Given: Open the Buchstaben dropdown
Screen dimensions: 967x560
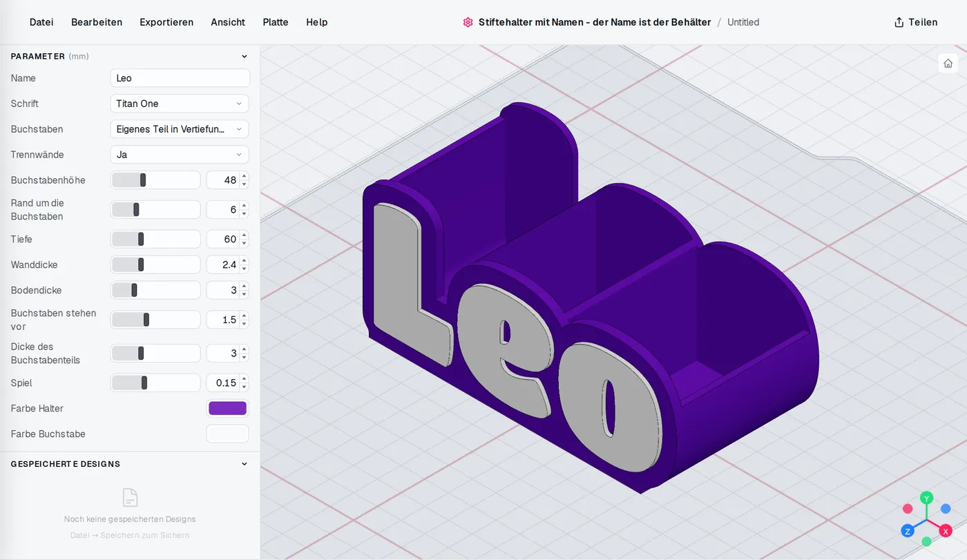Looking at the screenshot, I should coord(180,129).
